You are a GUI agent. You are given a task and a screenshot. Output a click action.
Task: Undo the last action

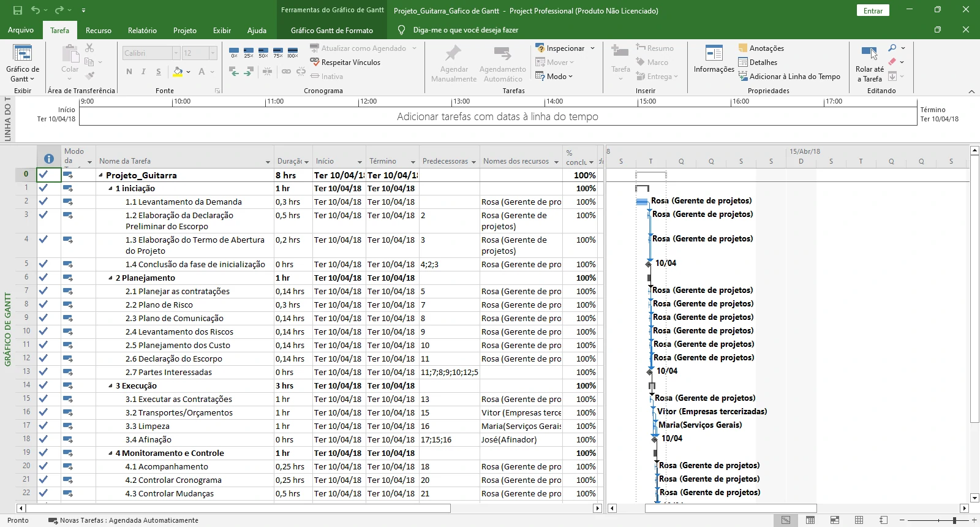[36, 10]
